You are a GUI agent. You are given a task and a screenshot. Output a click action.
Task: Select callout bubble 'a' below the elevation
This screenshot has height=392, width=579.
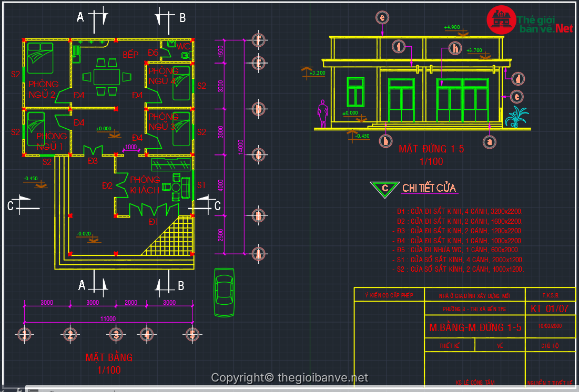pyautogui.click(x=490, y=141)
